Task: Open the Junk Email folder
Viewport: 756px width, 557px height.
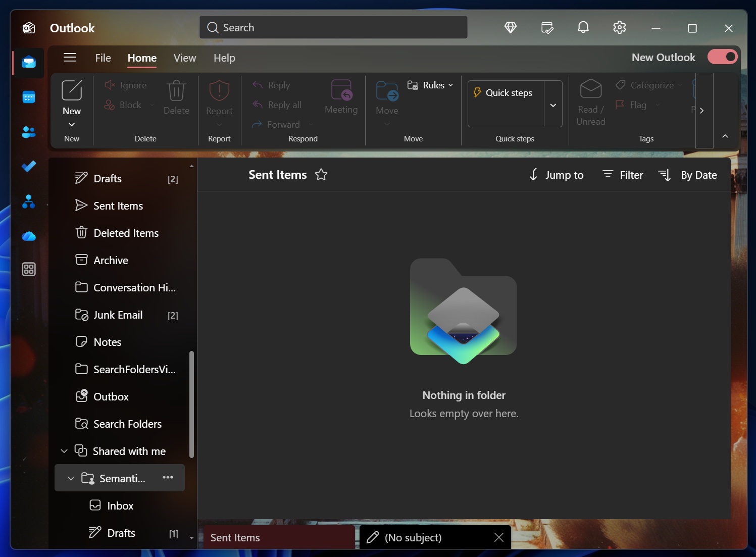Action: tap(120, 315)
